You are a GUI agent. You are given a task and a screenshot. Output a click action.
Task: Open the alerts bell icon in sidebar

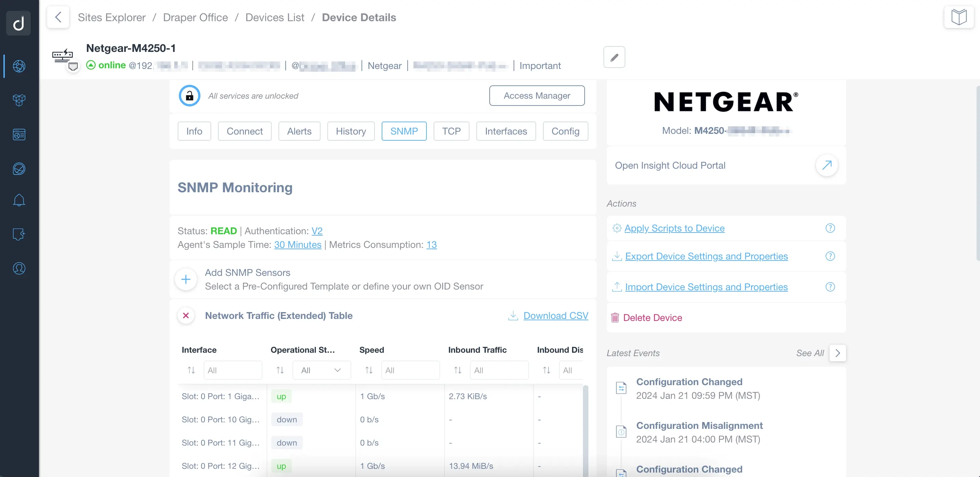[x=19, y=200]
